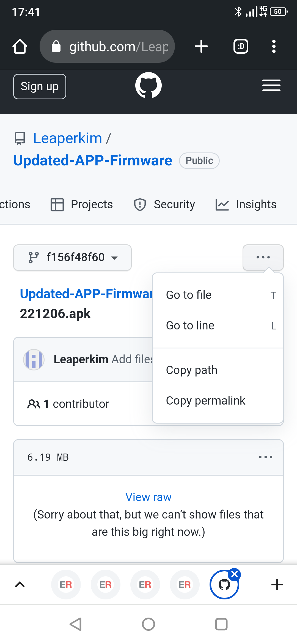Go to GitHub home via Octocat logo
The width and height of the screenshot is (297, 644).
point(148,85)
